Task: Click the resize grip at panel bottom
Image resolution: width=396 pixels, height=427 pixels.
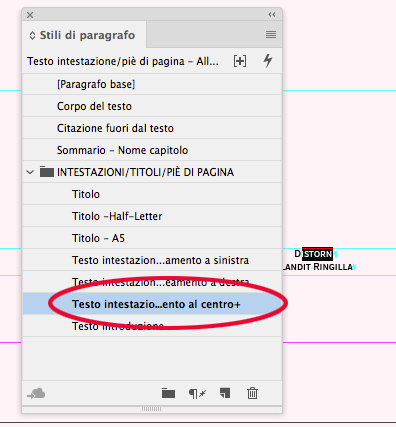Action: click(152, 409)
